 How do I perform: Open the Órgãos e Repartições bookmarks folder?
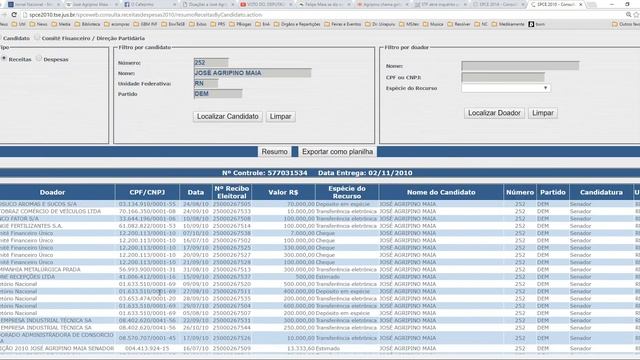[x=297, y=24]
